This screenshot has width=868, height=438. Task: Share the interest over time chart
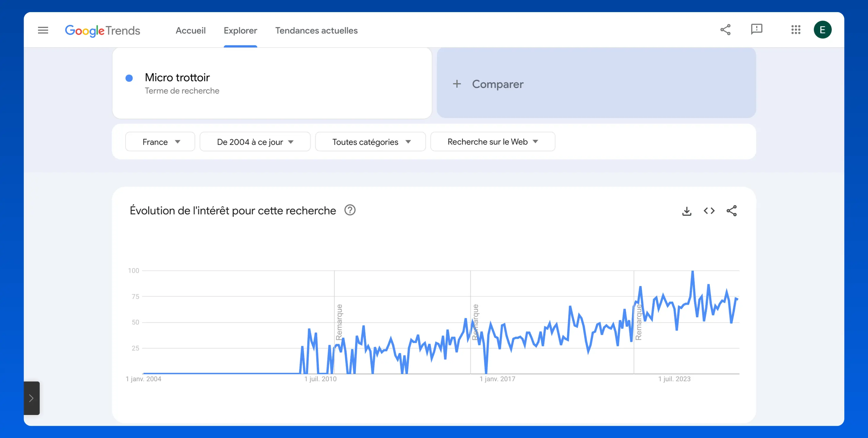pos(731,211)
